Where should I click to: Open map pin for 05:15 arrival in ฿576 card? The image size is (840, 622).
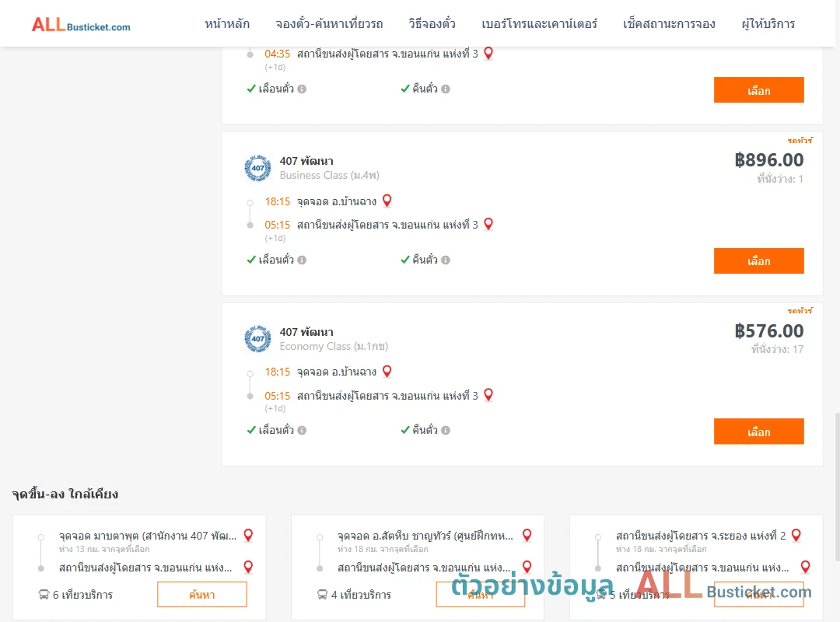[488, 395]
